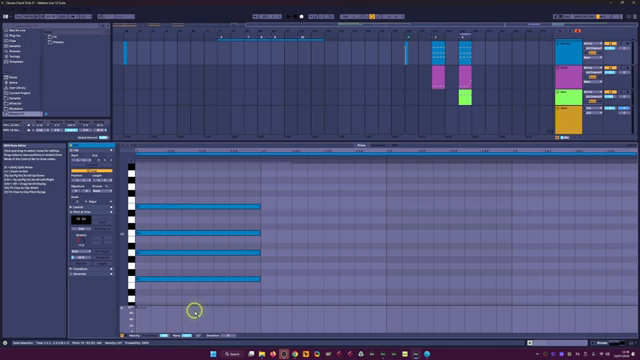Click the Windows Start button on taskbar
Screen dimensions: 640x360
point(213,354)
